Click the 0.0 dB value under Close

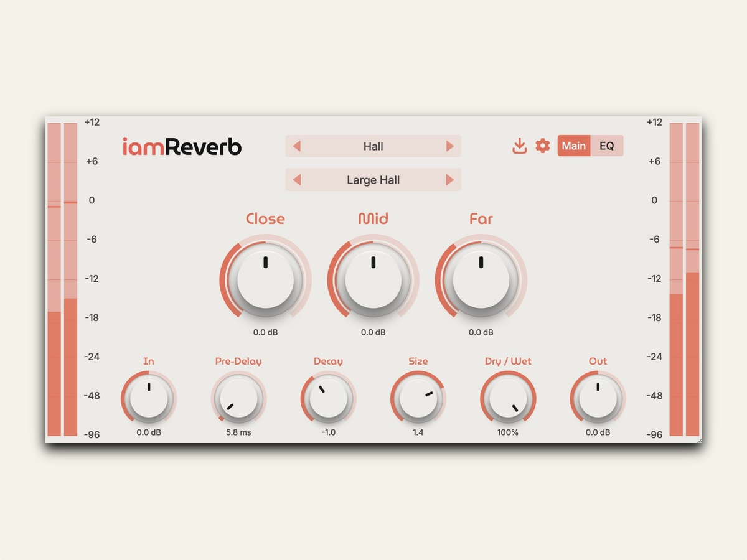coord(266,332)
